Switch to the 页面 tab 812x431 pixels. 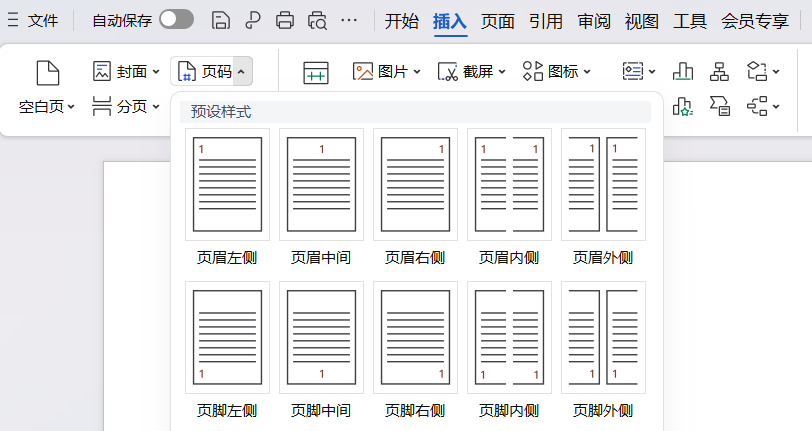[498, 21]
